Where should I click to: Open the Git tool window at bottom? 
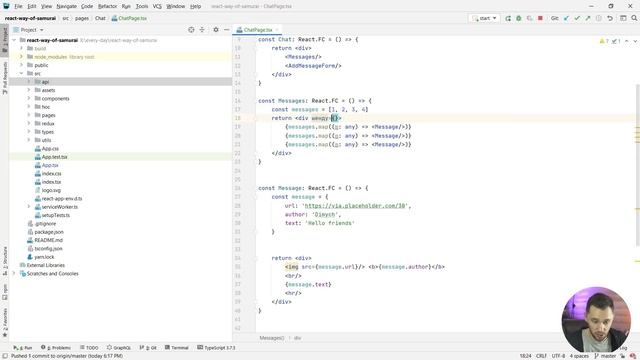point(148,348)
